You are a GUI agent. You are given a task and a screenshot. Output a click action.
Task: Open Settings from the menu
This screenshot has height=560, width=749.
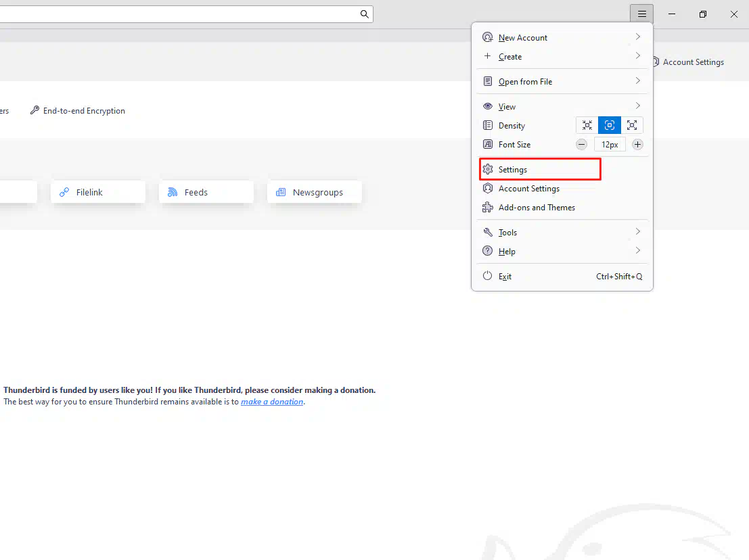[562, 170]
